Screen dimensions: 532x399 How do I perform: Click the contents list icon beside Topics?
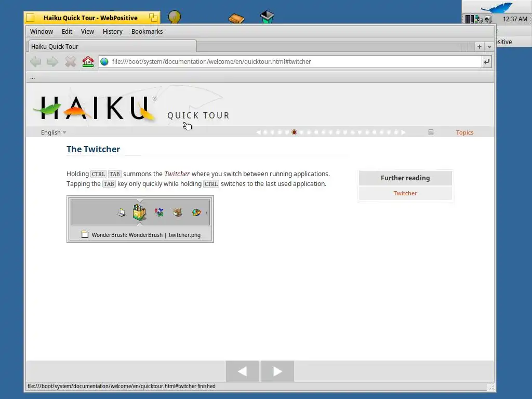(x=431, y=132)
